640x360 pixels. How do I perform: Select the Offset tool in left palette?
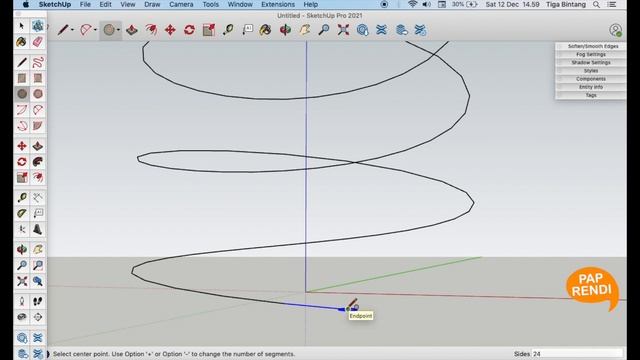pos(38,178)
